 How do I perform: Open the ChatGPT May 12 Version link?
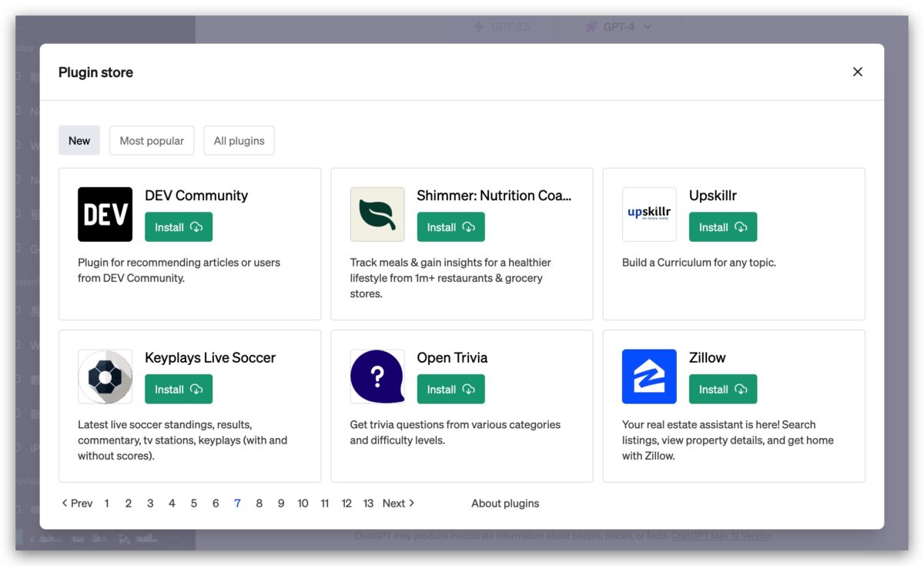[x=721, y=535]
